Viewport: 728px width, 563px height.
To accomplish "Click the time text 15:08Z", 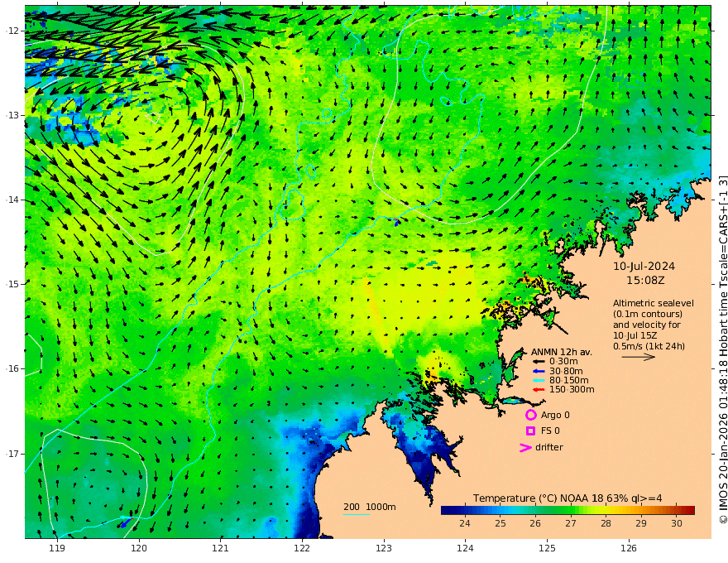I will [645, 281].
